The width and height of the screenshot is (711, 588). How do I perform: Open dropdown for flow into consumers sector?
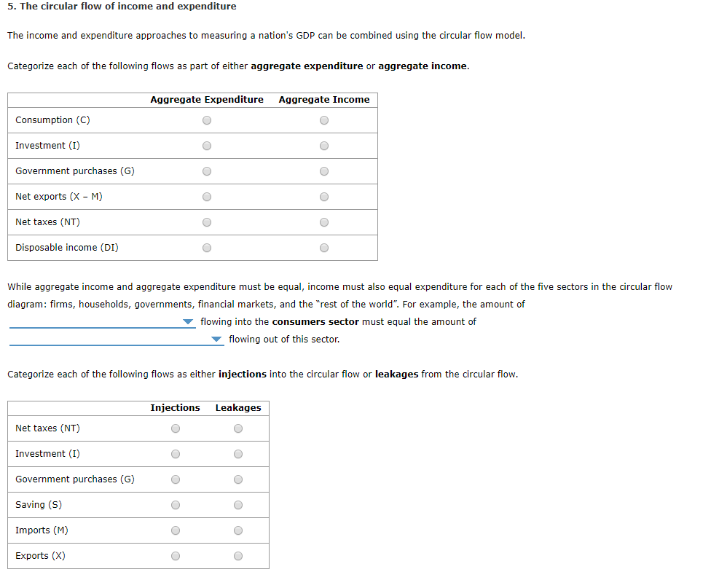point(103,321)
